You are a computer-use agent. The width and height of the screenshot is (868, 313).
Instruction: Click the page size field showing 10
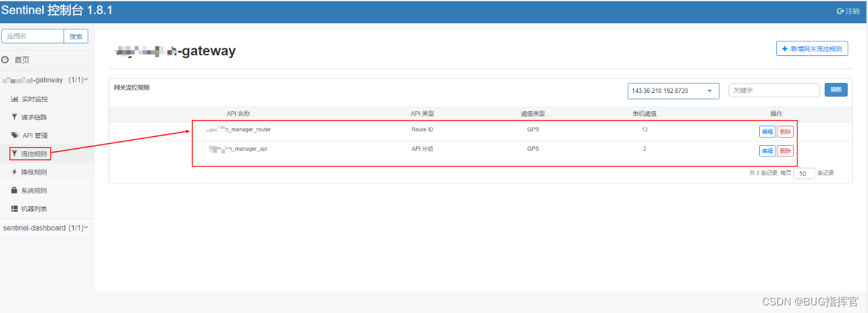pyautogui.click(x=804, y=173)
